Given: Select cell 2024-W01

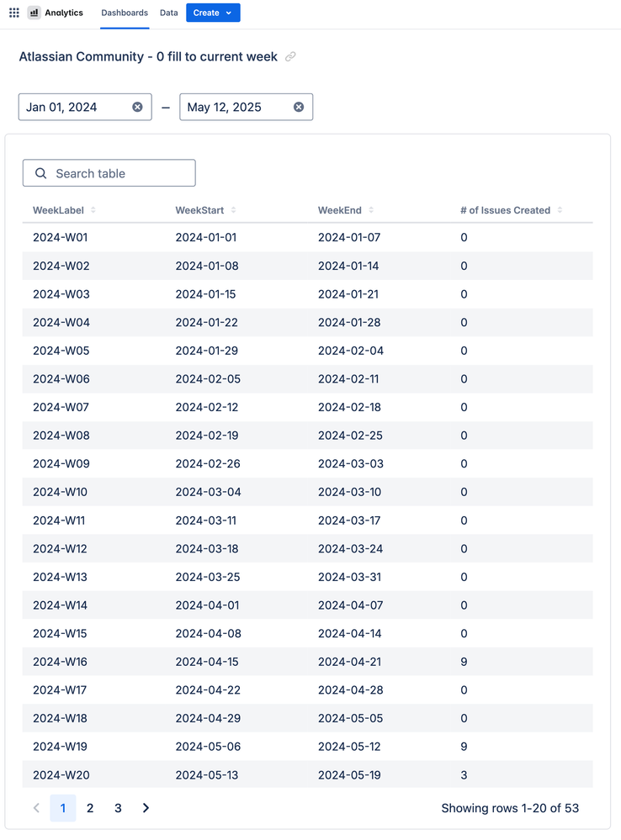Looking at the screenshot, I should pos(60,237).
